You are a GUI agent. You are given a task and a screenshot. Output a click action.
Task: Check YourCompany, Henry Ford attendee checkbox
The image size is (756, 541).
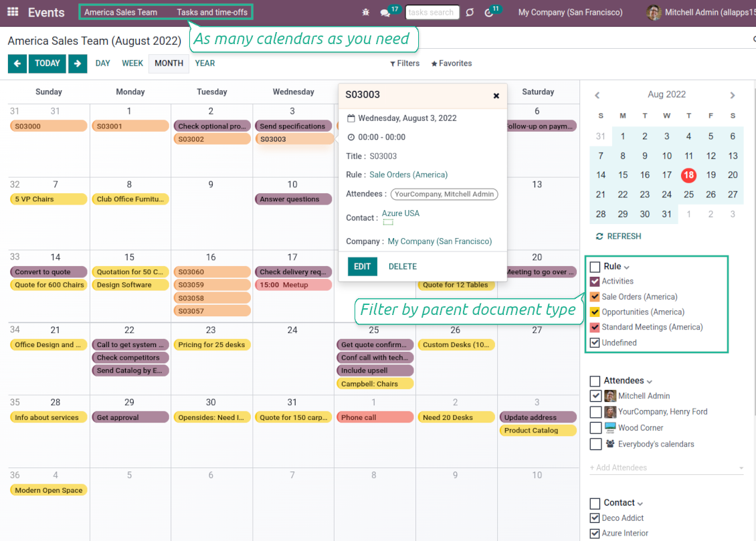[x=596, y=412]
